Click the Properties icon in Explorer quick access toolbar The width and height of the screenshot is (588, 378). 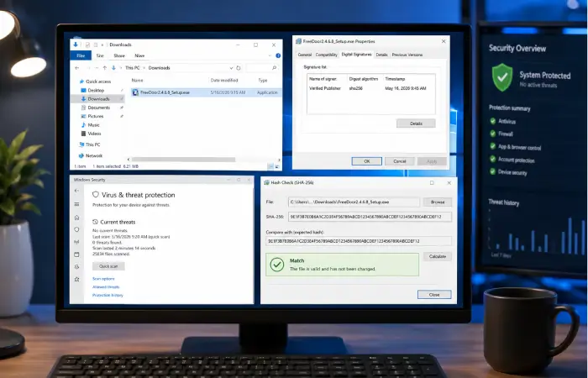[x=87, y=45]
